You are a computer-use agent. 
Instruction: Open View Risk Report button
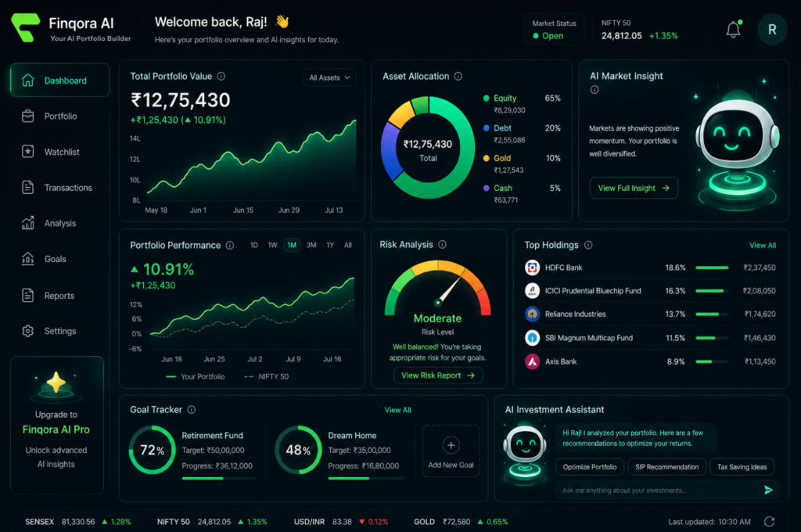coord(438,376)
